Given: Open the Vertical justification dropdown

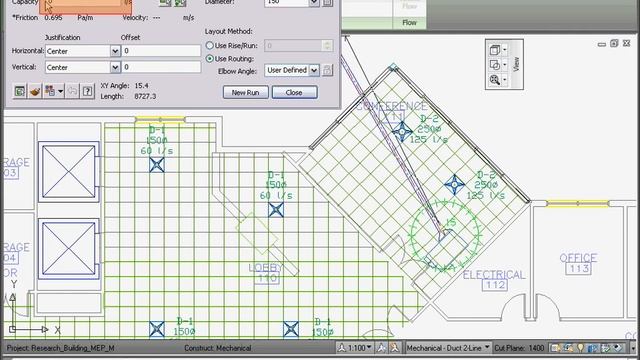Looking at the screenshot, I should [115, 67].
